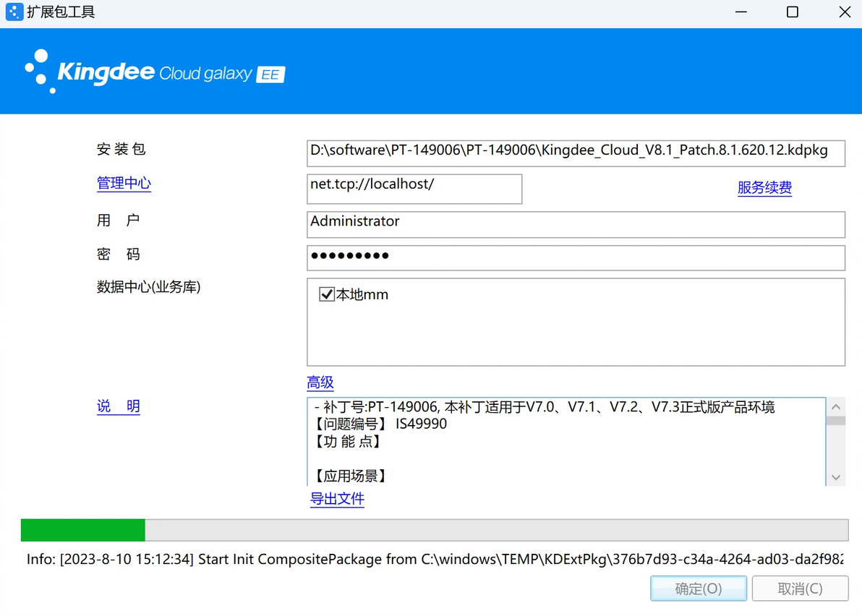This screenshot has width=862, height=616.
Task: Click the Administrator user field
Action: coord(576,224)
